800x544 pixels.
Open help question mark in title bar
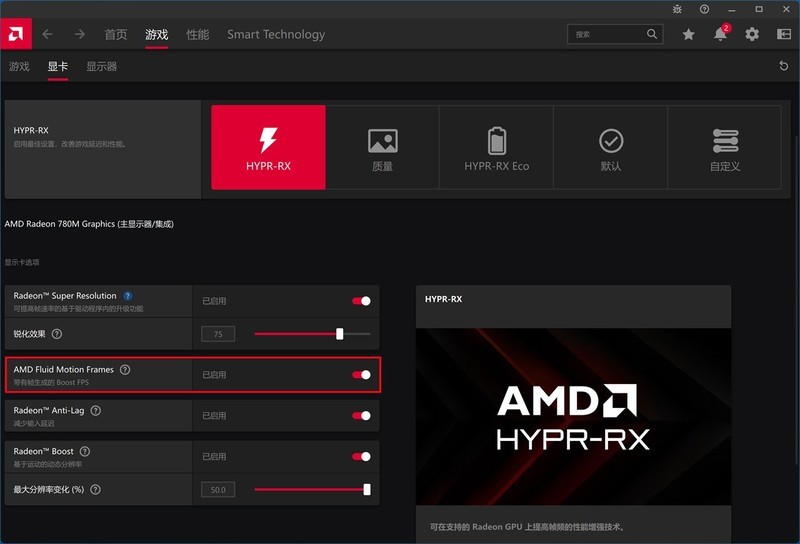click(704, 9)
